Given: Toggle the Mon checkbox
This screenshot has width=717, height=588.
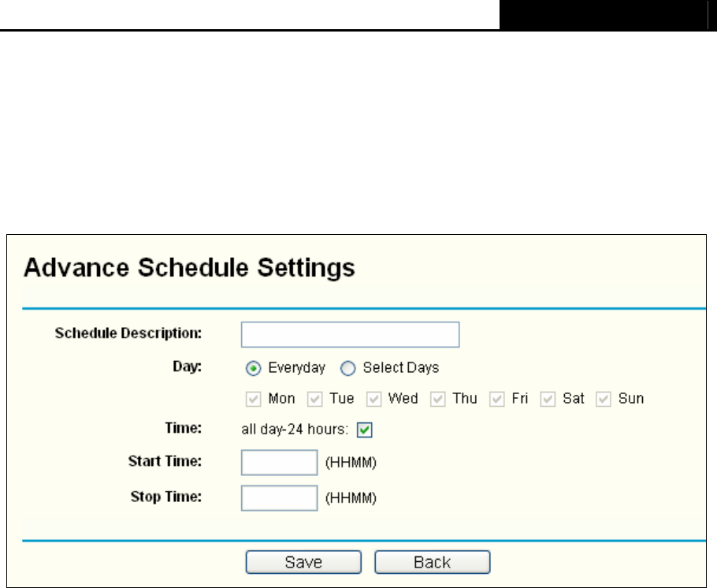Looking at the screenshot, I should tap(254, 399).
